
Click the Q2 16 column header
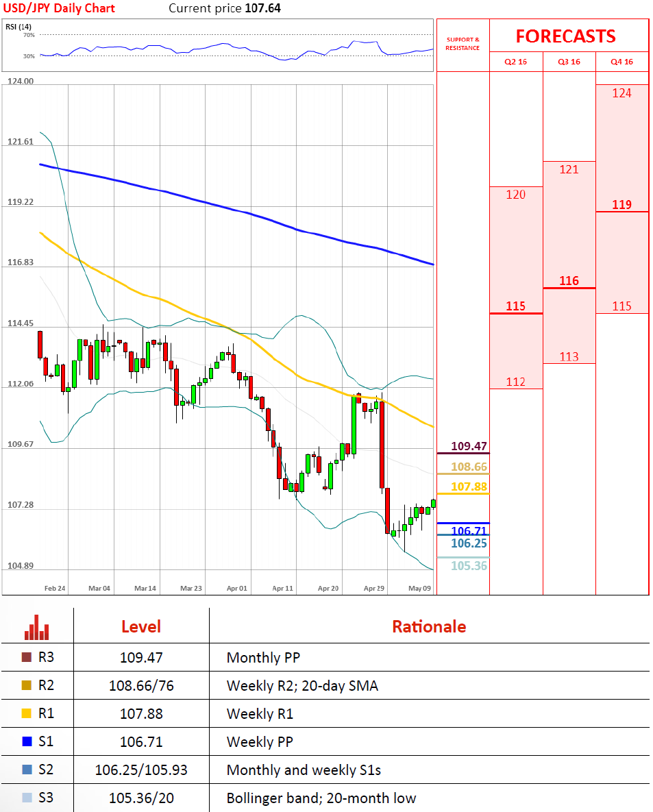[x=516, y=62]
